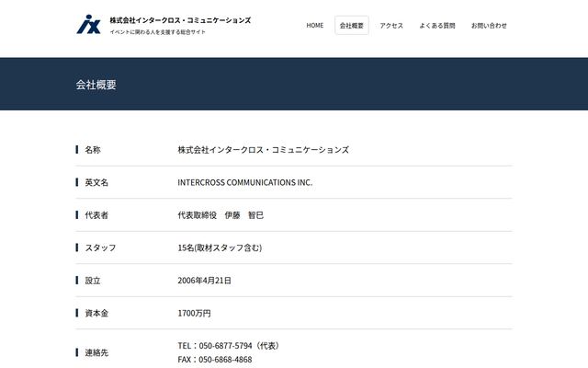
Task: Select FAX：050-6868-4868 line
Action: (x=215, y=360)
